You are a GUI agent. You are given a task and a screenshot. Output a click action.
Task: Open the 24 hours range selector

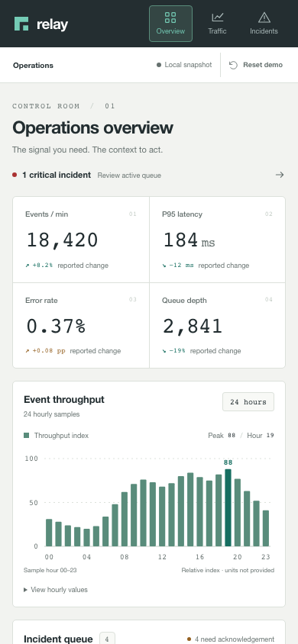pyautogui.click(x=248, y=401)
